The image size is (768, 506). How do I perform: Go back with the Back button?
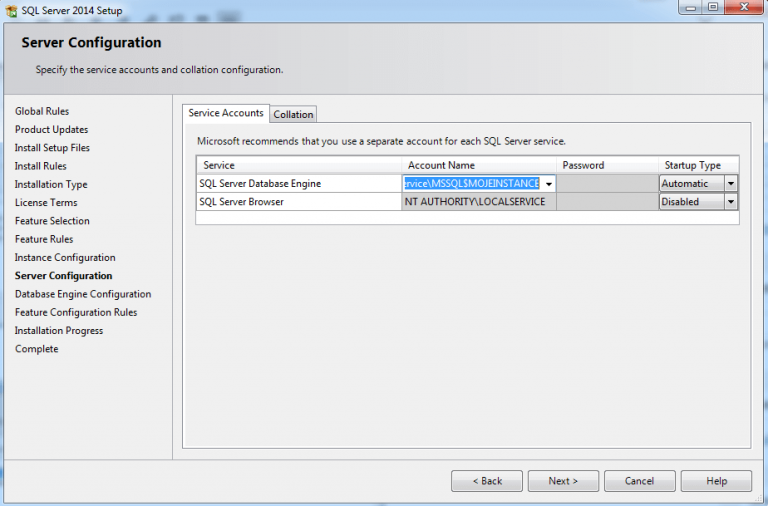(x=487, y=481)
